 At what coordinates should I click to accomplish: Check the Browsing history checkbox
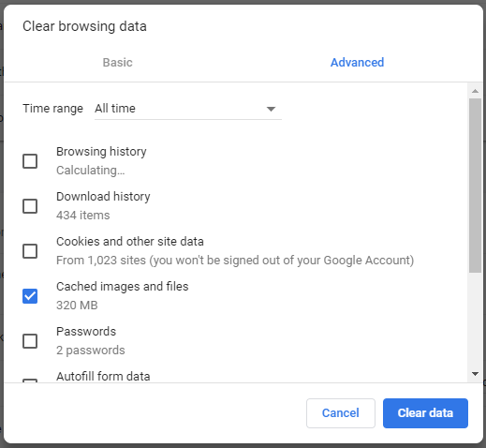coord(30,161)
